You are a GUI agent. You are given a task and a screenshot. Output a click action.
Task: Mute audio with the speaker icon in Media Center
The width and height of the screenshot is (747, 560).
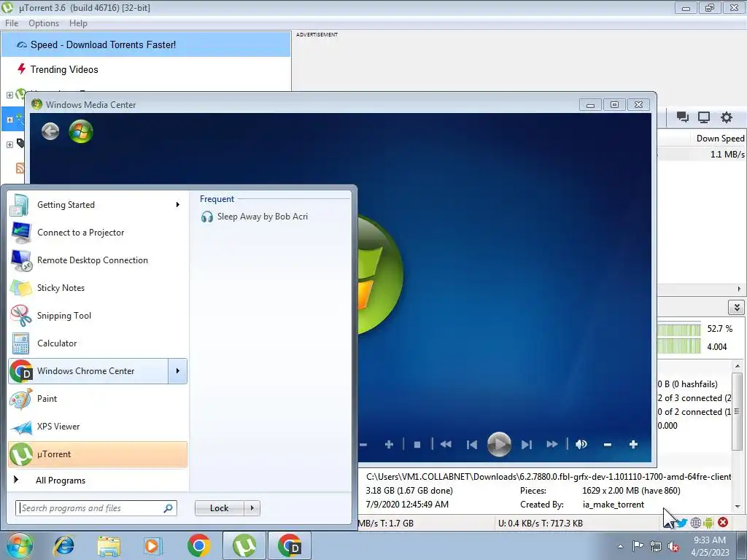[581, 444]
